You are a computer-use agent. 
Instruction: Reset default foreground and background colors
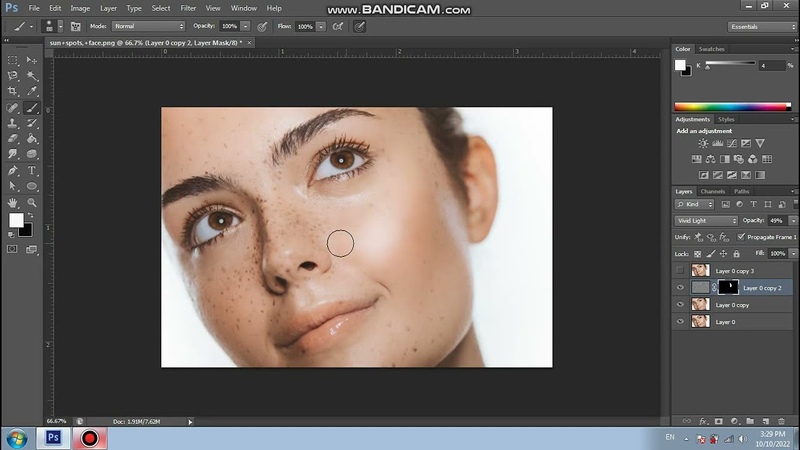11,235
